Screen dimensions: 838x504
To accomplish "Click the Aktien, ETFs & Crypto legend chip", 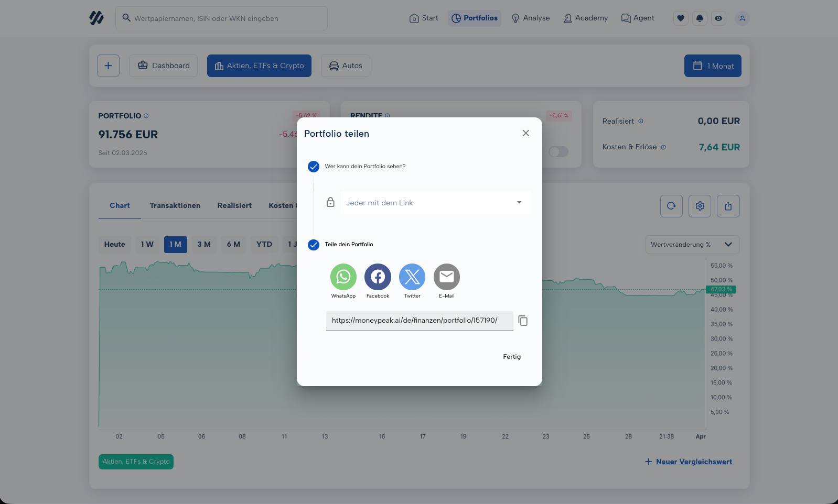I will coord(136,462).
